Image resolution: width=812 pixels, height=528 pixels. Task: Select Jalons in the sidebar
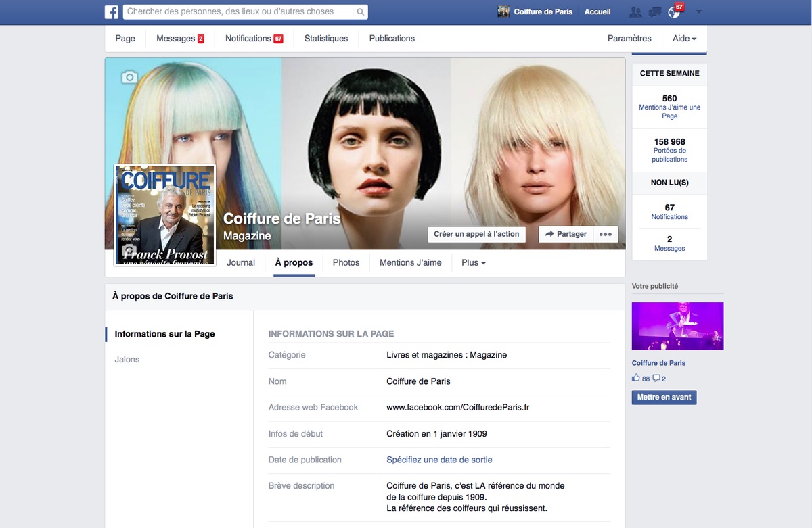pyautogui.click(x=127, y=359)
